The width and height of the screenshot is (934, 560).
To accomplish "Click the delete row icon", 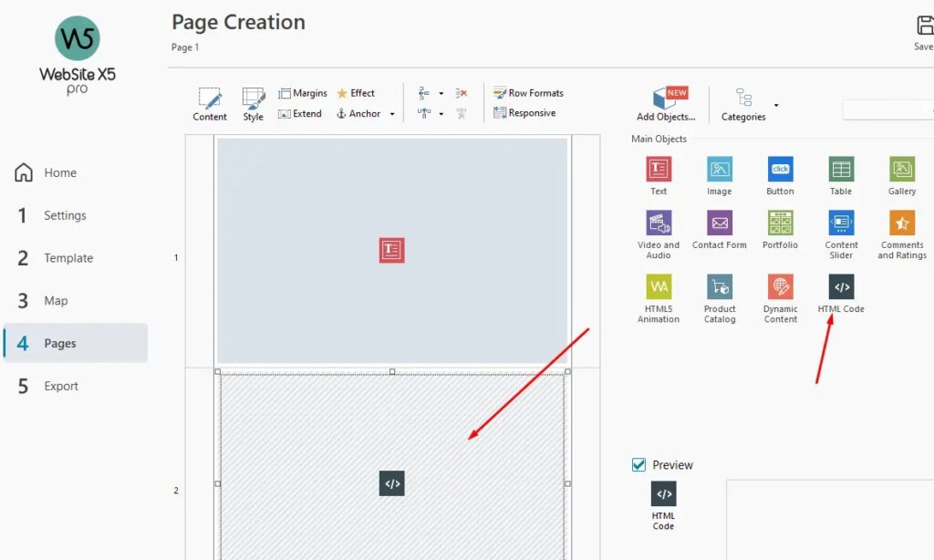I will (461, 93).
